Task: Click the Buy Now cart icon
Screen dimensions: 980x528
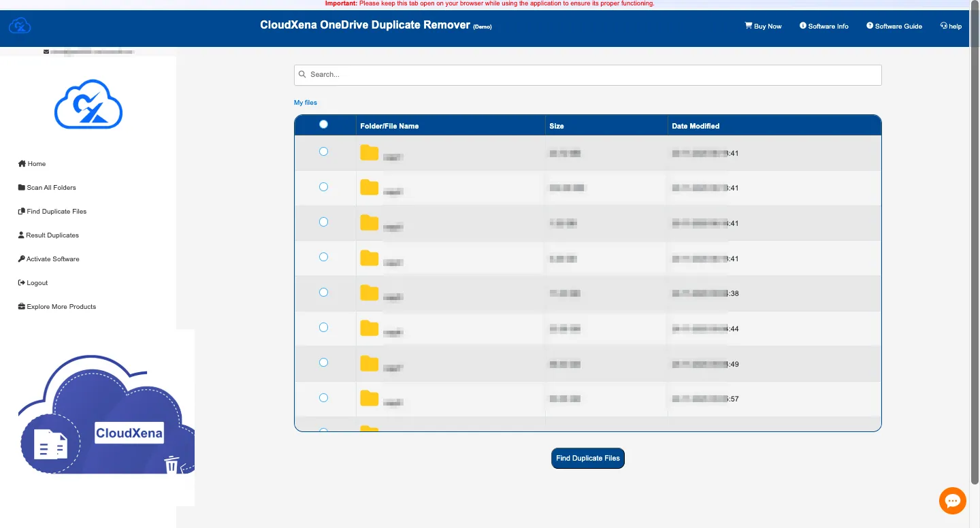Action: (x=749, y=26)
